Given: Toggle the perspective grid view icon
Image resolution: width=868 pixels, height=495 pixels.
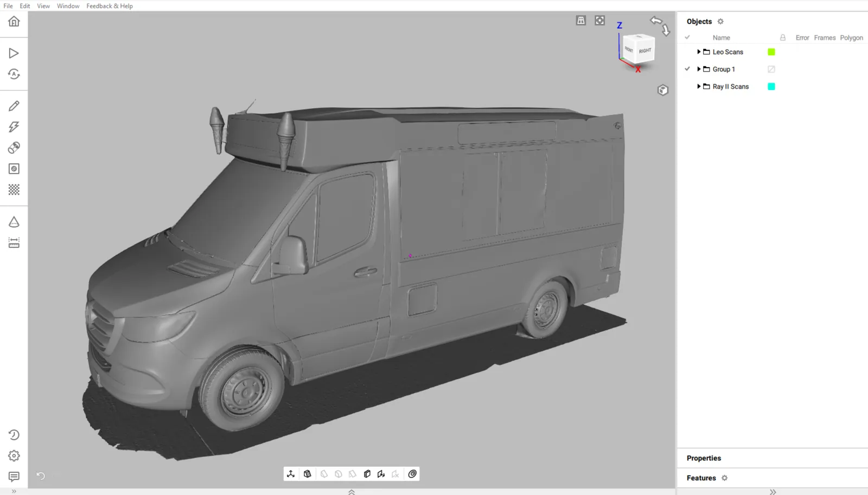Looking at the screenshot, I should tap(581, 21).
